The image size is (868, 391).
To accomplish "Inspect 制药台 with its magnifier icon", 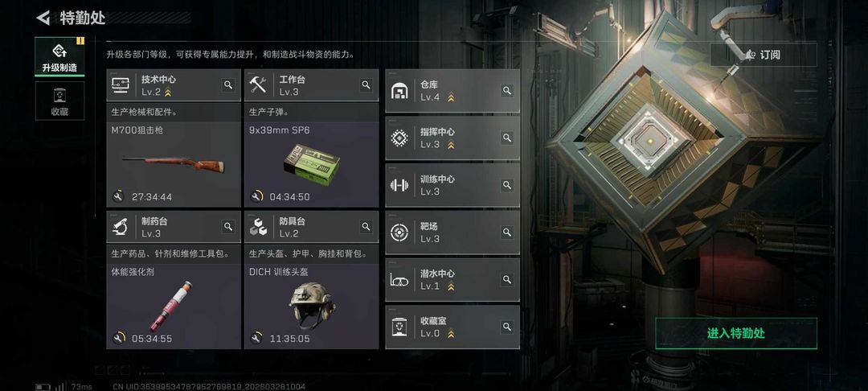I will point(228,227).
